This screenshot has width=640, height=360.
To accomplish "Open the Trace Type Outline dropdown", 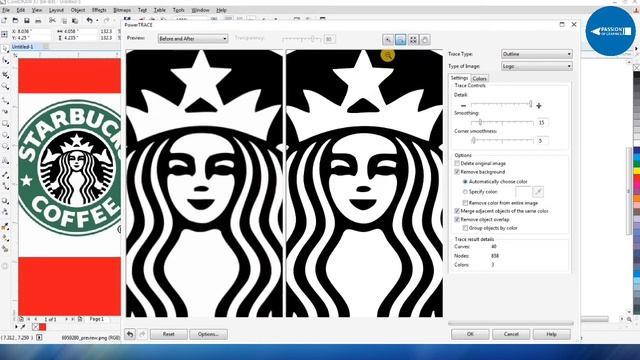I will (x=537, y=54).
